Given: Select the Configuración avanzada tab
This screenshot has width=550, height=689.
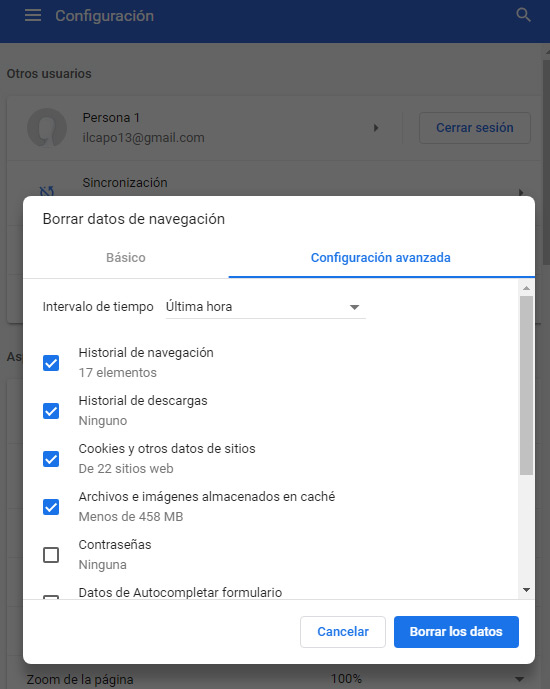Looking at the screenshot, I should (381, 257).
